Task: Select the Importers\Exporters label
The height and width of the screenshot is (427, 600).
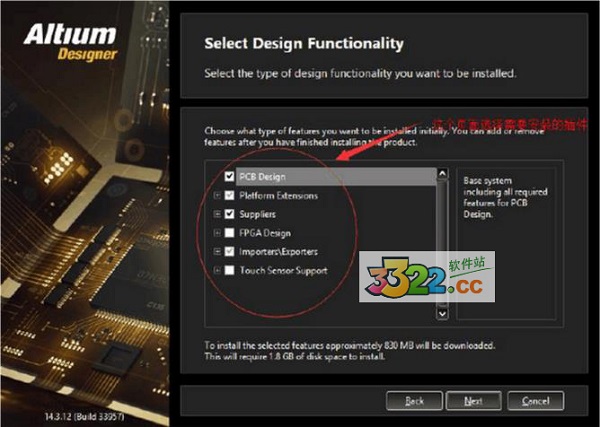Action: pyautogui.click(x=278, y=251)
